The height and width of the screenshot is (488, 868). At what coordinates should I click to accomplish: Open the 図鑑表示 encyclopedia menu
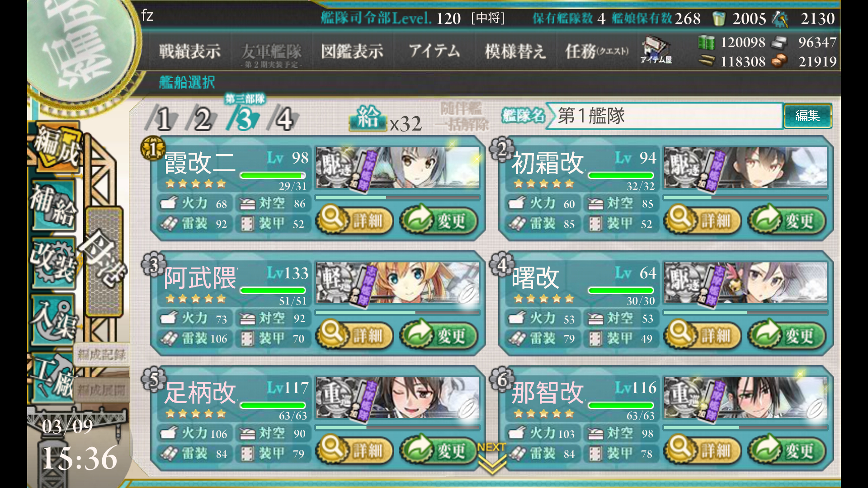click(x=352, y=51)
